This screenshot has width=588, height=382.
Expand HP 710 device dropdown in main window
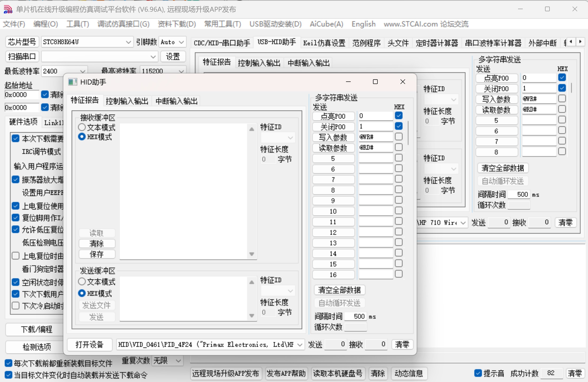(463, 223)
